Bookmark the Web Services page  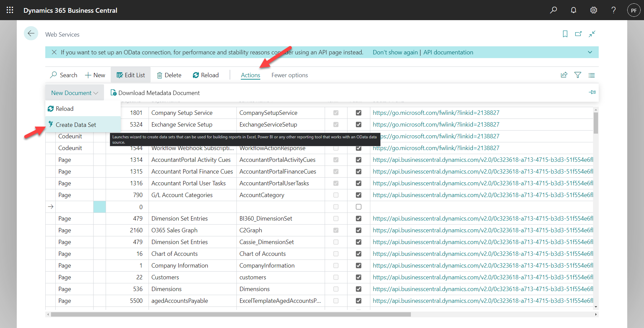[565, 34]
